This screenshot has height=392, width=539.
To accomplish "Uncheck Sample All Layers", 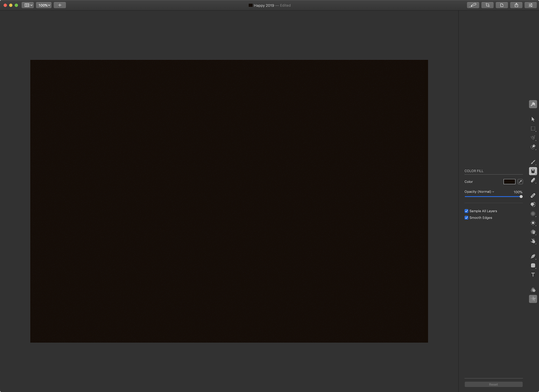I will click(x=466, y=211).
